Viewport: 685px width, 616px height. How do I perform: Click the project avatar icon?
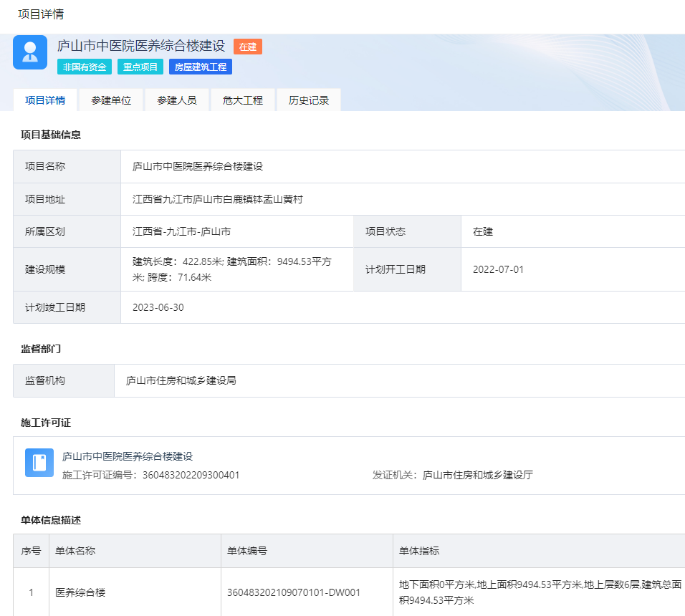30,52
